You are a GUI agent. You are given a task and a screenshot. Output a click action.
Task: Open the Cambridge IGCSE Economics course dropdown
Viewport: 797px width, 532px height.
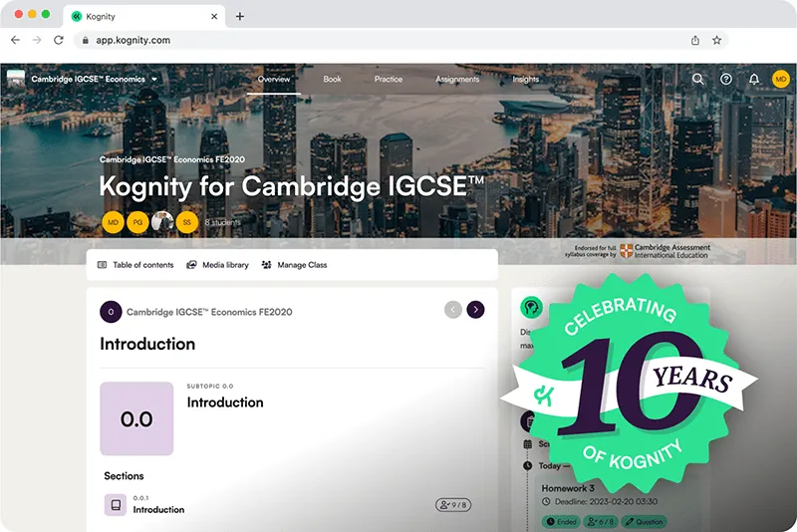(x=95, y=79)
